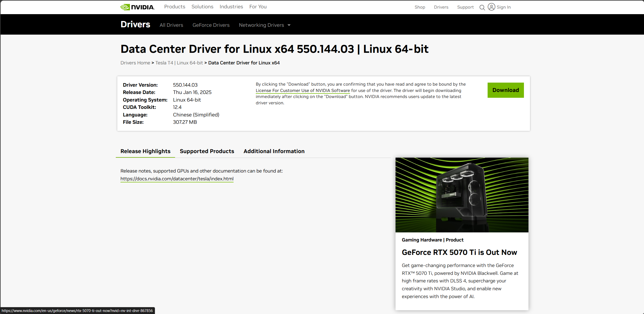The width and height of the screenshot is (644, 314).
Task: Click the Chinese (Simplified) language value
Action: [x=196, y=115]
